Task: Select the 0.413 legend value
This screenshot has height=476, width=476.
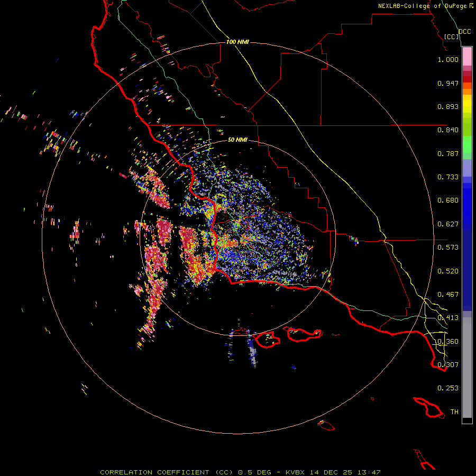Action: click(x=448, y=318)
